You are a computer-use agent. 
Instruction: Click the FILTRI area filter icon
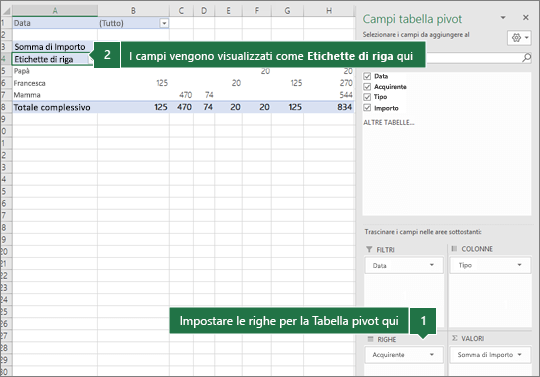(x=369, y=249)
